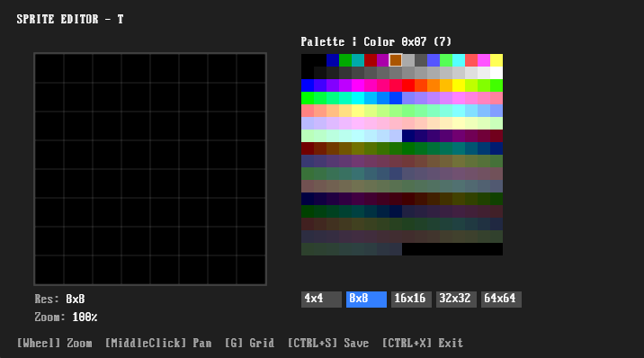Select the pure white swatch ending the grayscale row
This screenshot has width=644, height=358.
click(496, 73)
